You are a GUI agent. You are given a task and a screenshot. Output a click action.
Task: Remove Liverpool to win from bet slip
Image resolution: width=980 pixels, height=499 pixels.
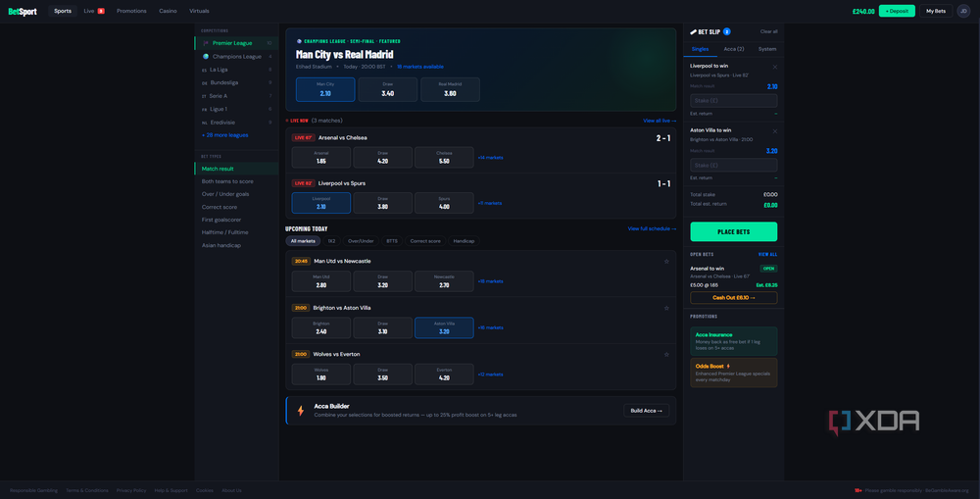(x=775, y=67)
